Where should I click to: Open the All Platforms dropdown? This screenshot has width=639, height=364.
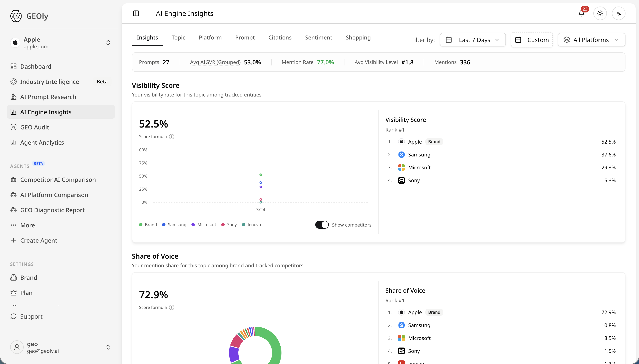coord(591,40)
